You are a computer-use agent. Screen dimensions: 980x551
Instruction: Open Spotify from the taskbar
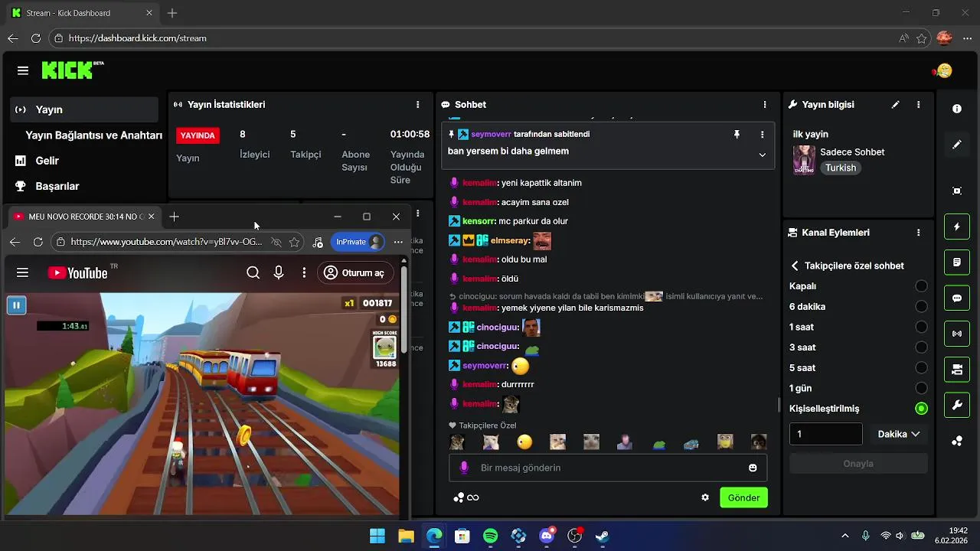pos(491,536)
